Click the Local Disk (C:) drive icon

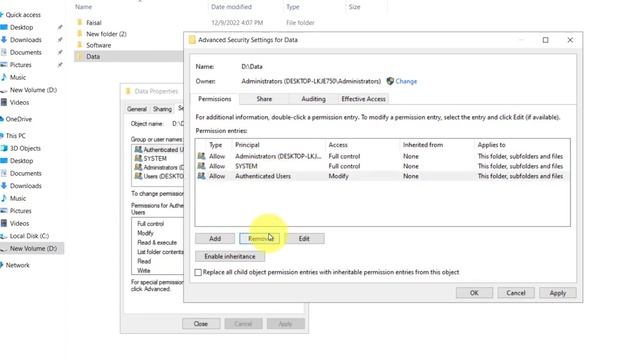point(4,236)
